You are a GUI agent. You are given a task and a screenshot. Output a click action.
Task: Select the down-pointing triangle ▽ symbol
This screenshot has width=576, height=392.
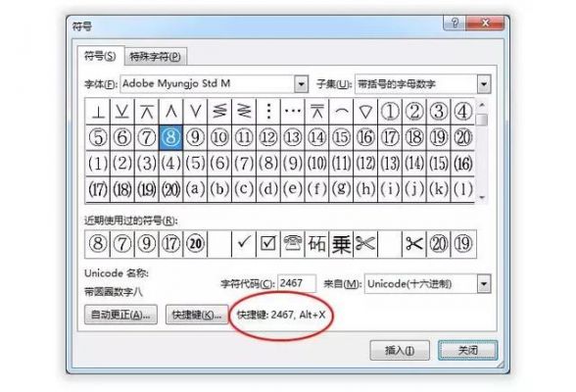coord(365,112)
